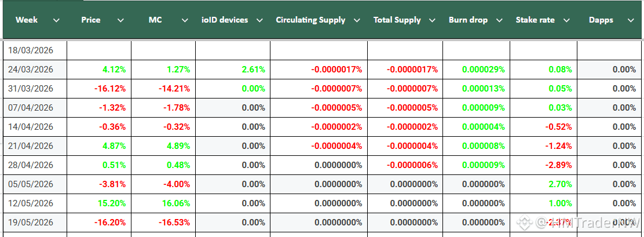Select the 07/04/2026 week cell

pyautogui.click(x=35, y=108)
